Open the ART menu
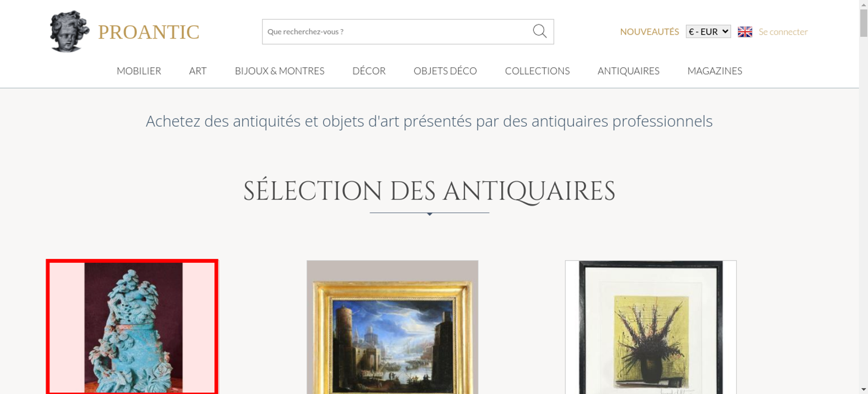 tap(198, 71)
